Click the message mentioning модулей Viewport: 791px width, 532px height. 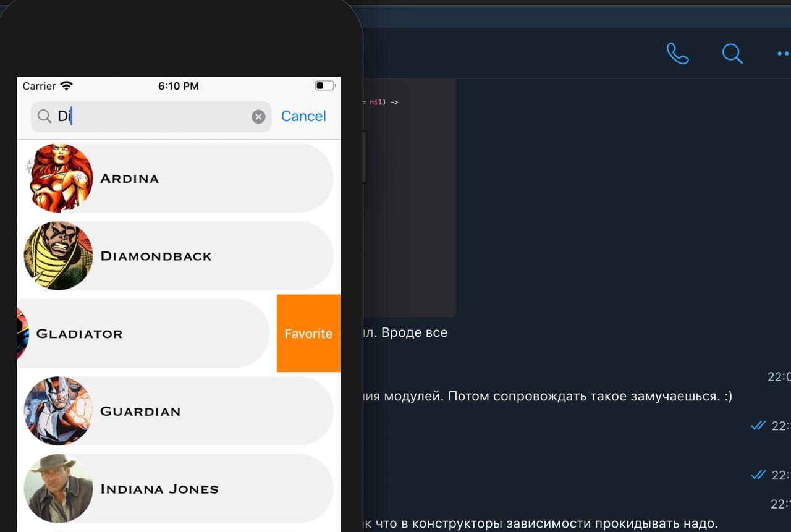pyautogui.click(x=547, y=396)
